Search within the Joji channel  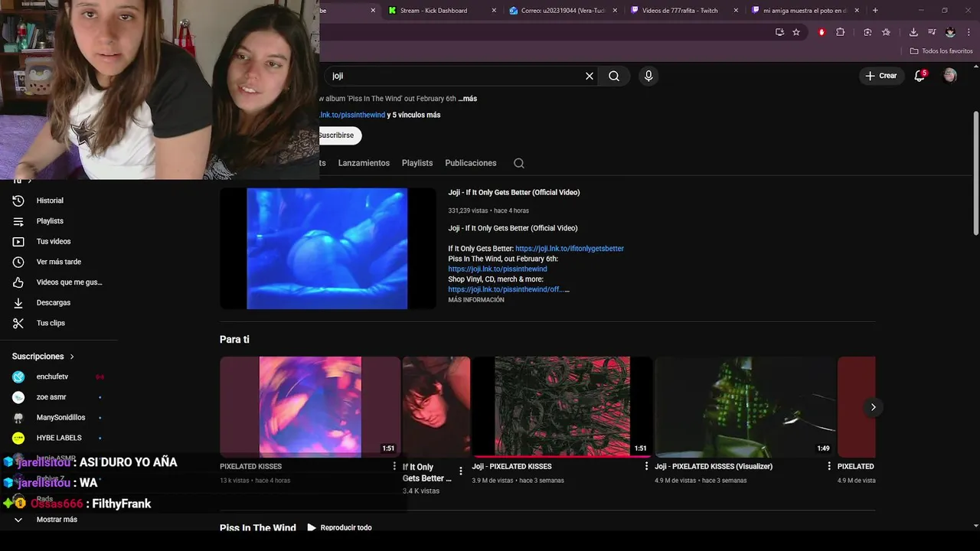point(519,163)
